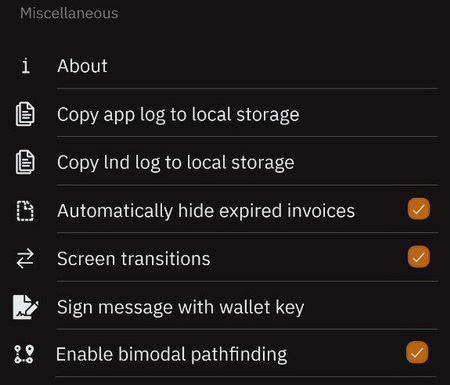Image resolution: width=450 pixels, height=385 pixels.
Task: Click the app log document icon
Action: [25, 114]
